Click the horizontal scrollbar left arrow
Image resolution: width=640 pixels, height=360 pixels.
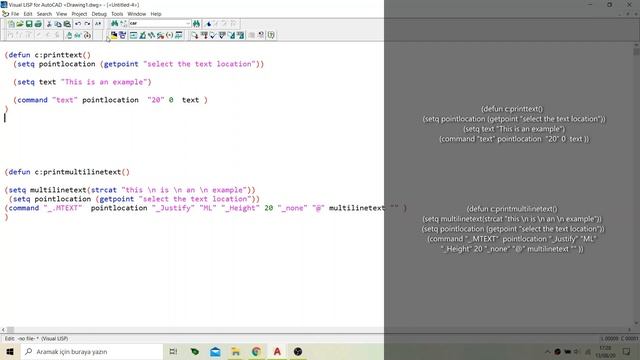point(3,329)
